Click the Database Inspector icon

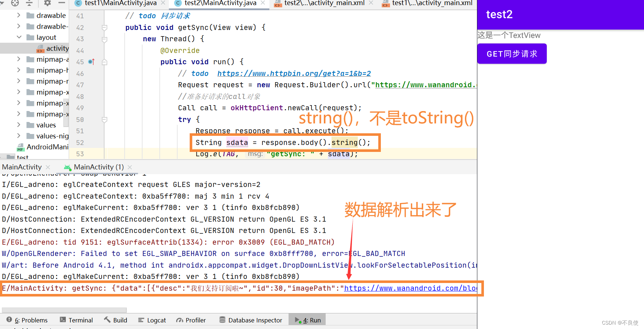tap(222, 320)
